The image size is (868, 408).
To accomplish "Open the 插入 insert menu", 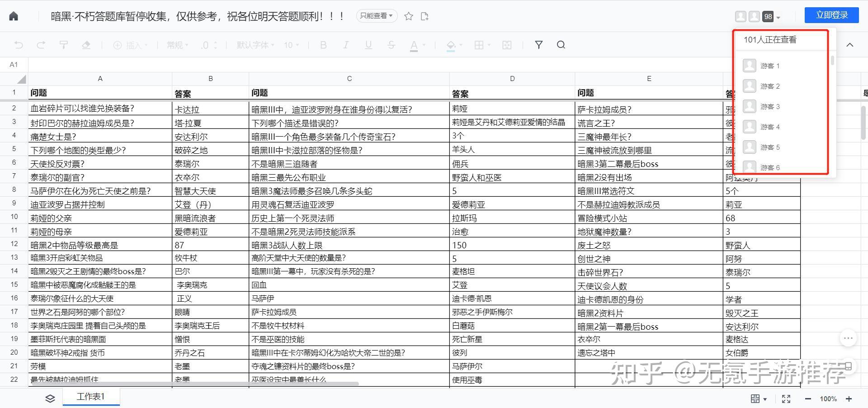I will point(130,45).
